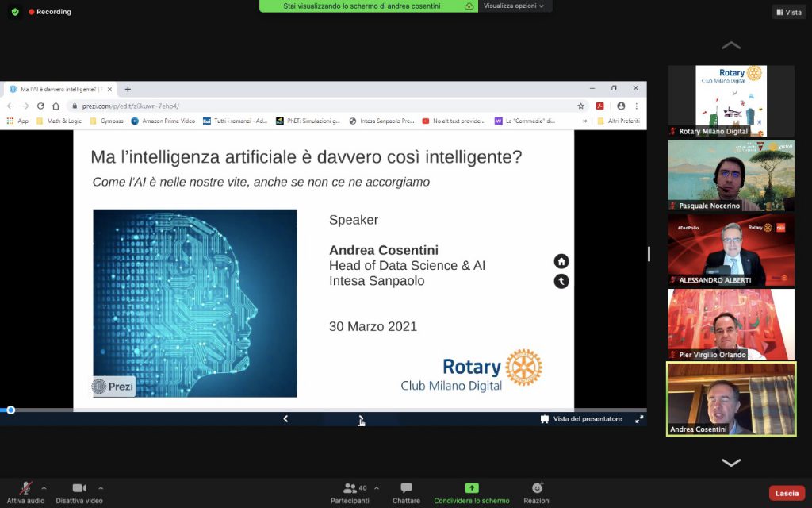Screen dimensions: 812x508
Task: Click the browser home icon
Action: [x=56, y=106]
